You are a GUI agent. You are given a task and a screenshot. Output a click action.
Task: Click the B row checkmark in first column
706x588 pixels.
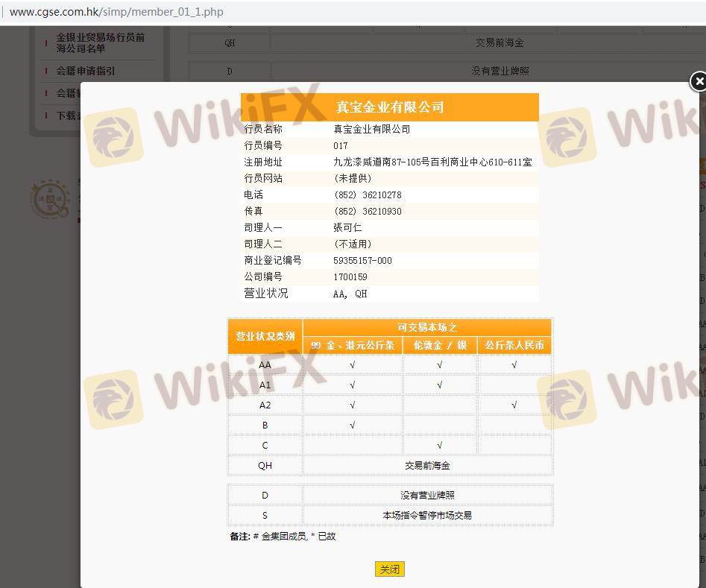(352, 425)
